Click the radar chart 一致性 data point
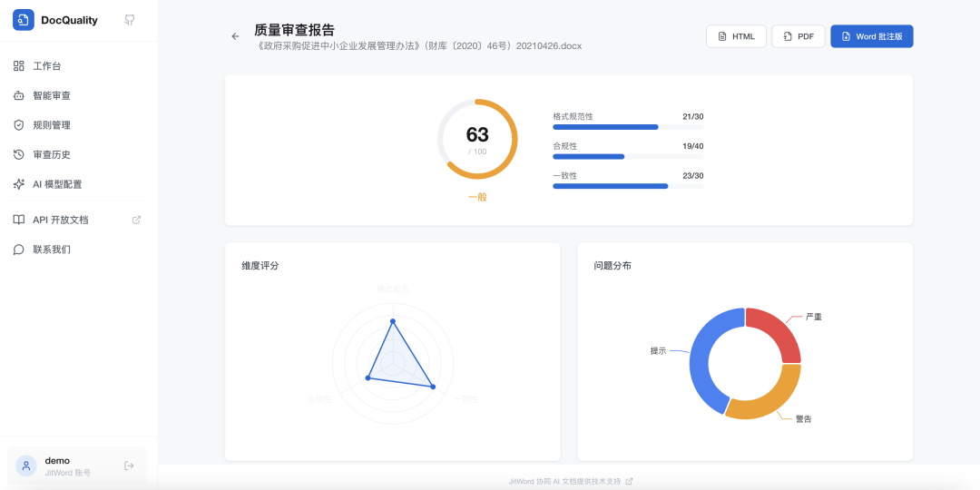 pos(433,387)
